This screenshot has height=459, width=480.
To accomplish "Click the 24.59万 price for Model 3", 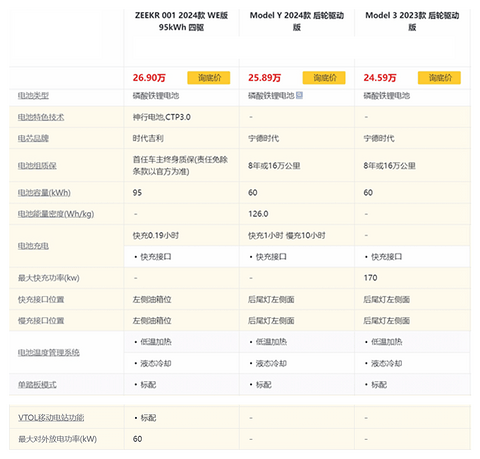I will [380, 78].
